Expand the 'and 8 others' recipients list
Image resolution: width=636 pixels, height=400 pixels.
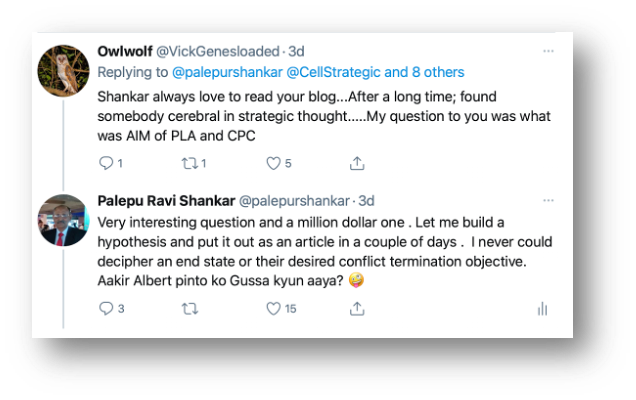[x=424, y=72]
